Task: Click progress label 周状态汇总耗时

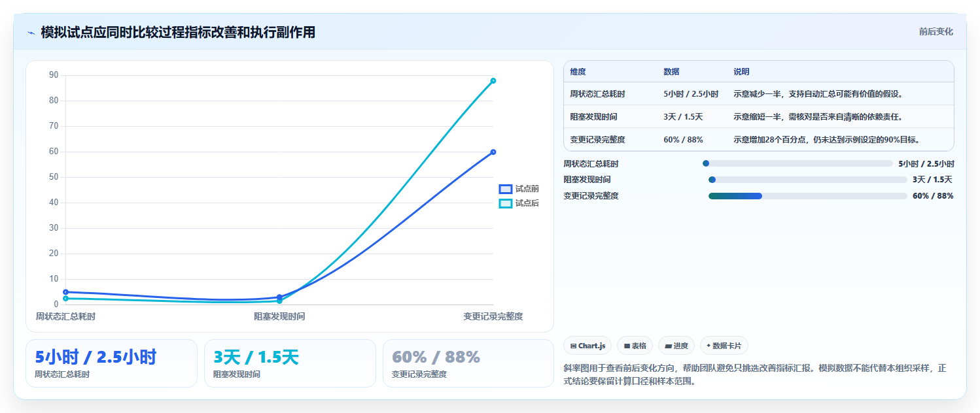Action: [591, 163]
